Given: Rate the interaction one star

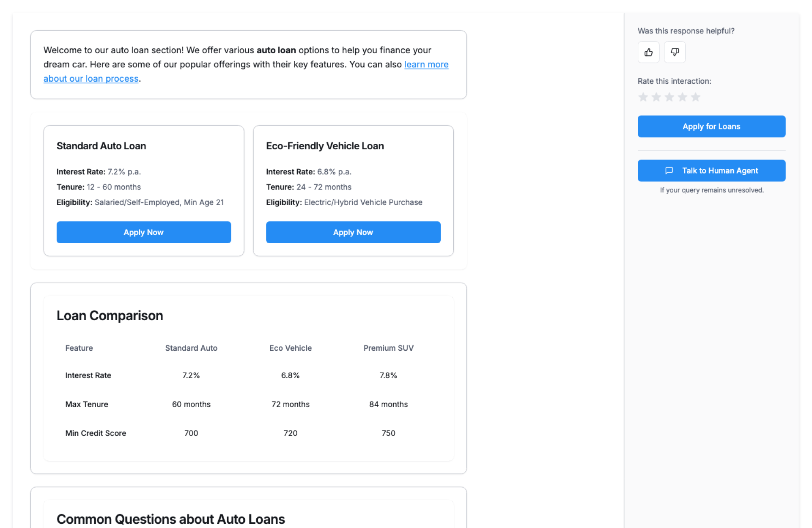Looking at the screenshot, I should 643,97.
